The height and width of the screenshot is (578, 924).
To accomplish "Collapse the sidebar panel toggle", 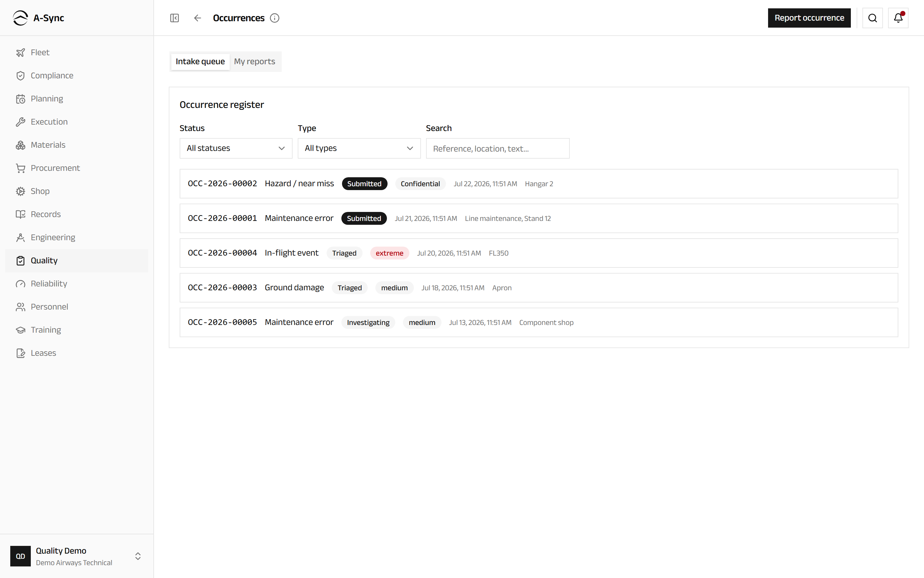I will click(x=175, y=18).
